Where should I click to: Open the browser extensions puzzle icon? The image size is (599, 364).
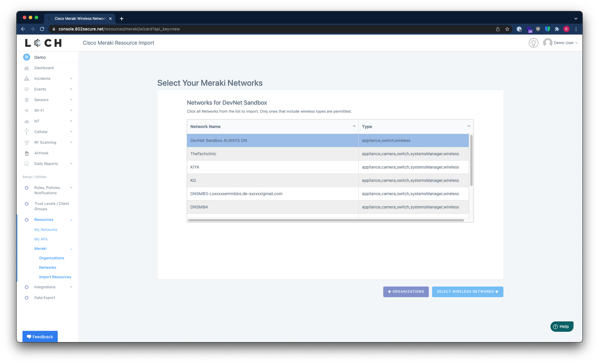pos(557,29)
